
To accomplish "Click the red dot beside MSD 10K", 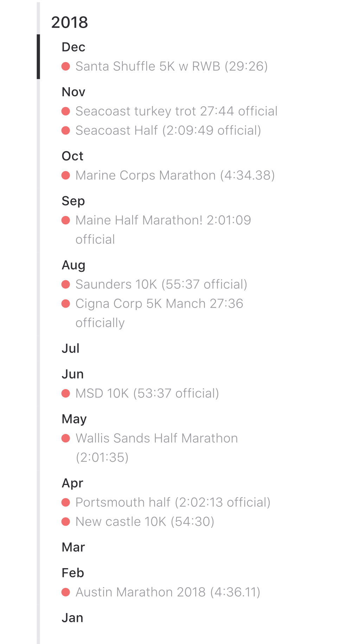I will 66,393.
